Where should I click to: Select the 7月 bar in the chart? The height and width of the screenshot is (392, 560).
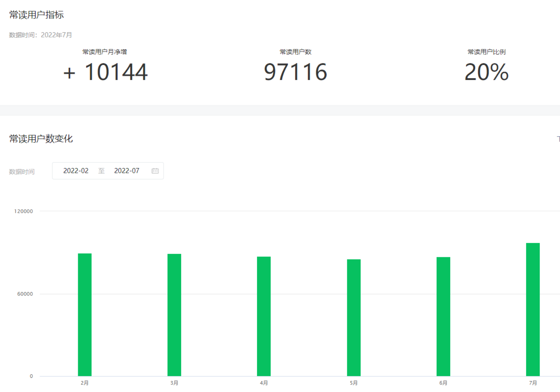[x=533, y=310]
